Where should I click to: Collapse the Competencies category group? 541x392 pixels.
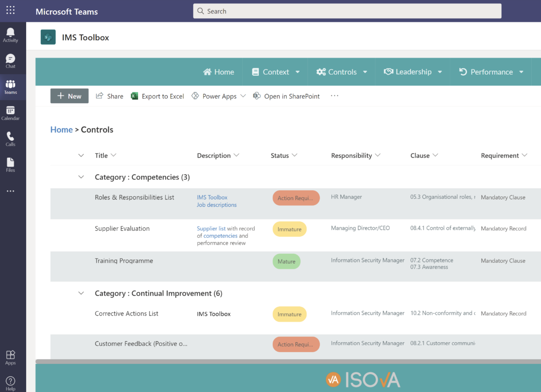pos(81,177)
